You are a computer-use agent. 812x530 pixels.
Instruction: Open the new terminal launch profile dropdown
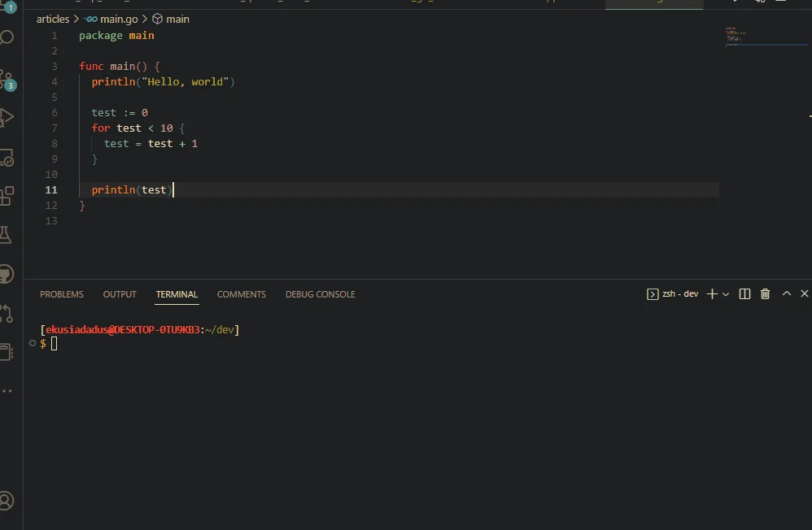click(726, 294)
